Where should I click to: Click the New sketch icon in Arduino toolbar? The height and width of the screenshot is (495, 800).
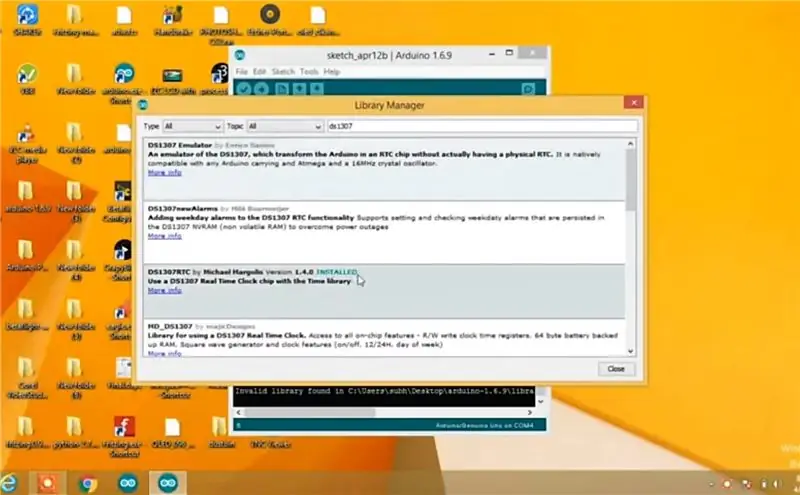pos(282,89)
